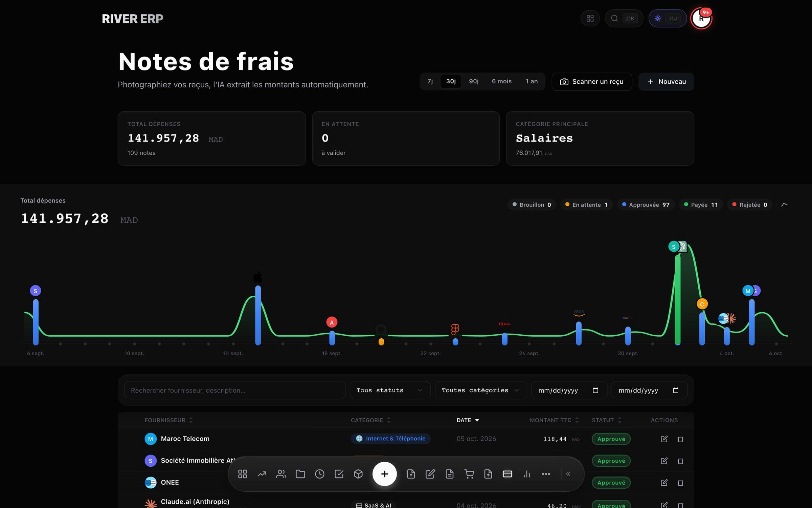Focus the Rechercher fournisseur search field
This screenshot has width=812, height=508.
coord(235,390)
